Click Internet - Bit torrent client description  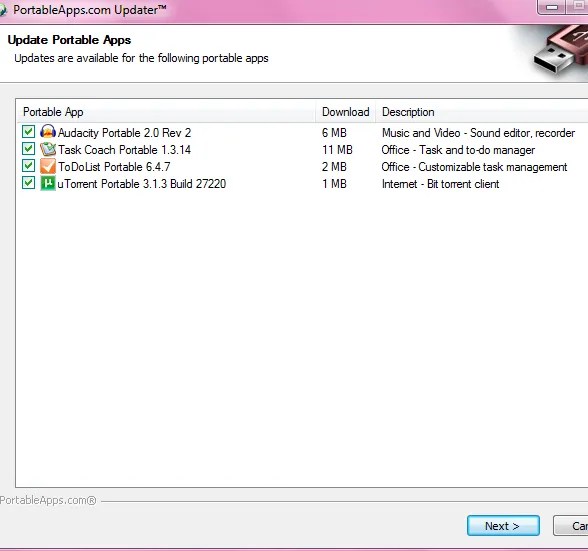(x=440, y=184)
